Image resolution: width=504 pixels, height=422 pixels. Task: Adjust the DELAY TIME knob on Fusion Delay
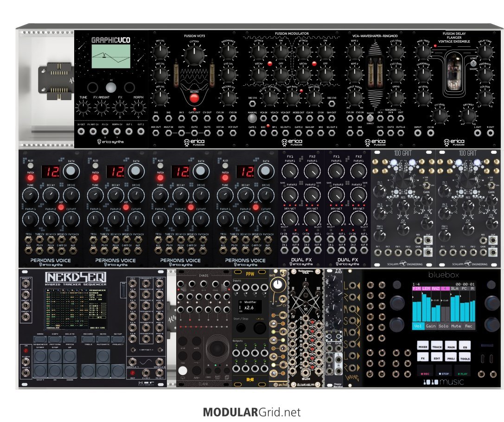tap(485, 52)
